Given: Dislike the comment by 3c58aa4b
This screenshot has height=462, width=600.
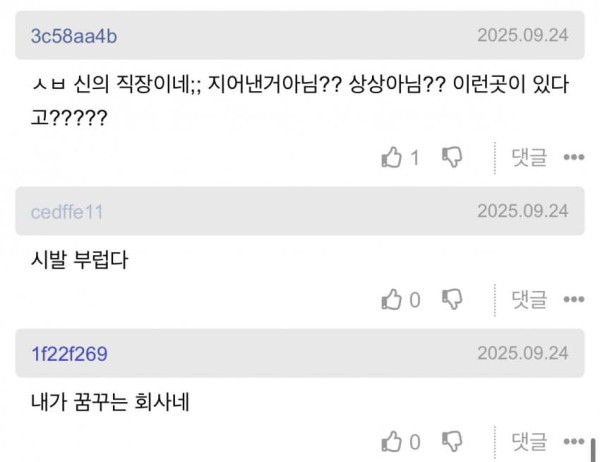Looking at the screenshot, I should [452, 157].
